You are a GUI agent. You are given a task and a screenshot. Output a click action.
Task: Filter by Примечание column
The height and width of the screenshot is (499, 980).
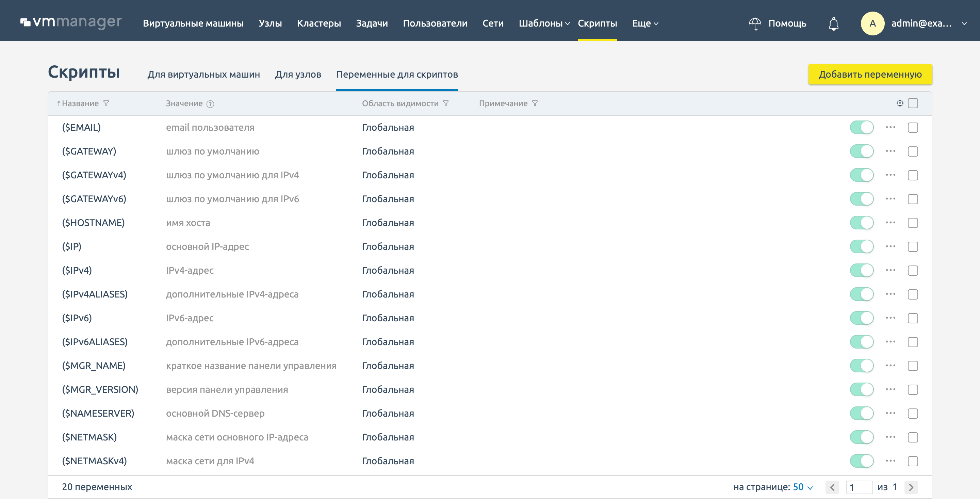[535, 103]
